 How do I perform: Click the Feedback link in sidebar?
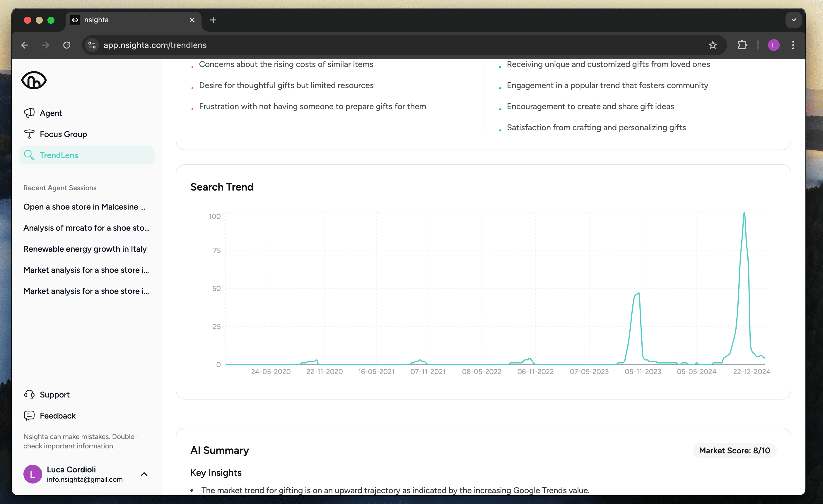(58, 415)
